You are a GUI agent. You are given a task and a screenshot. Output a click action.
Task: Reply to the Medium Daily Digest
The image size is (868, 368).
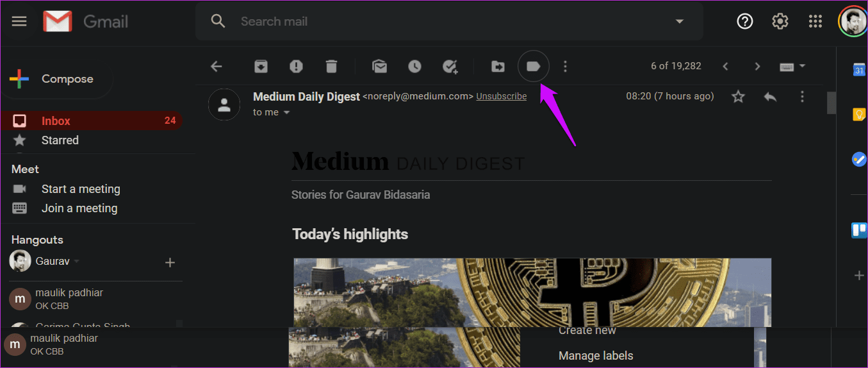(x=770, y=97)
